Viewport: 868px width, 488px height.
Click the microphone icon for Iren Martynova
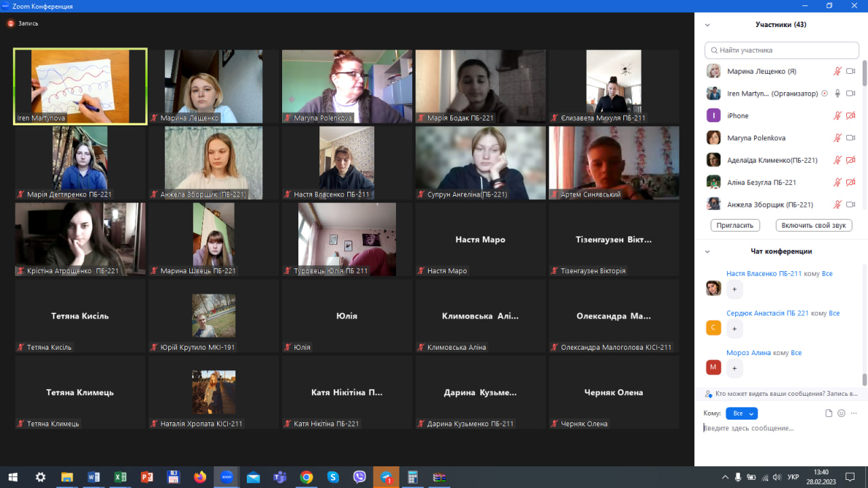838,94
